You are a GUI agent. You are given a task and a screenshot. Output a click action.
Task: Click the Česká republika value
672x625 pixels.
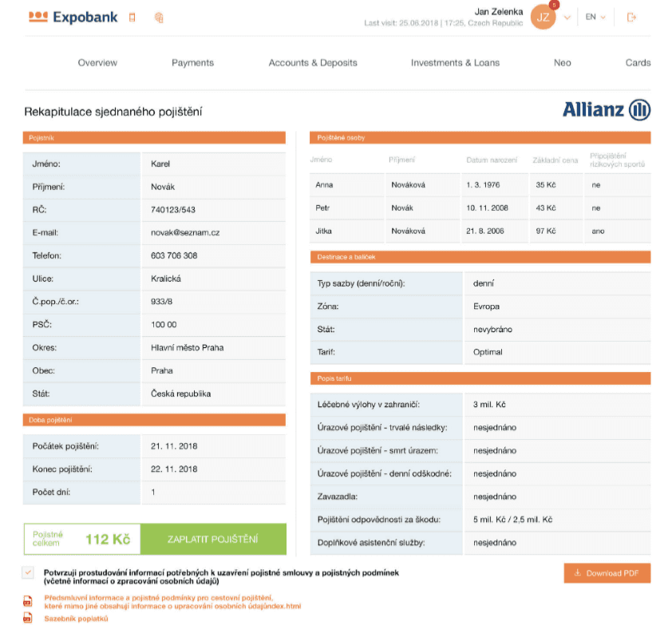181,394
